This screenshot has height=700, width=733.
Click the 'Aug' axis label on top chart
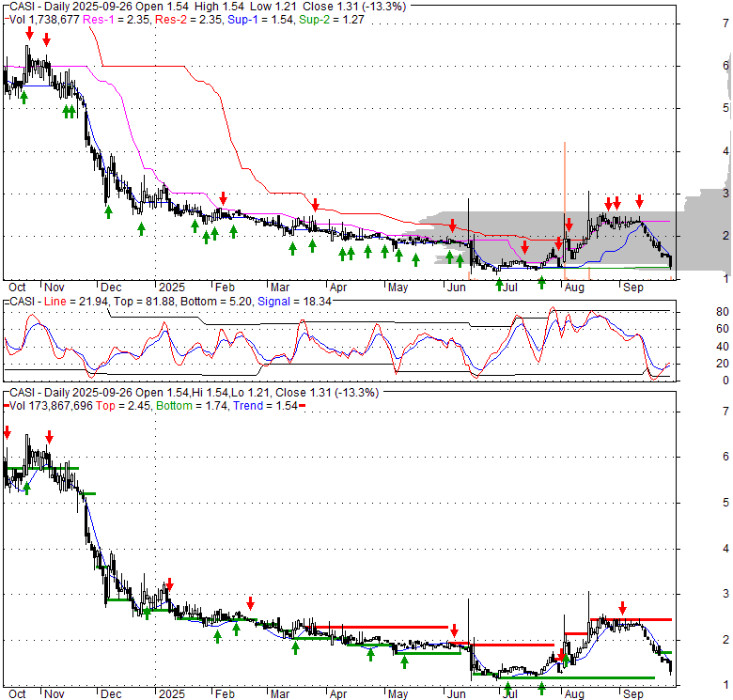(574, 288)
